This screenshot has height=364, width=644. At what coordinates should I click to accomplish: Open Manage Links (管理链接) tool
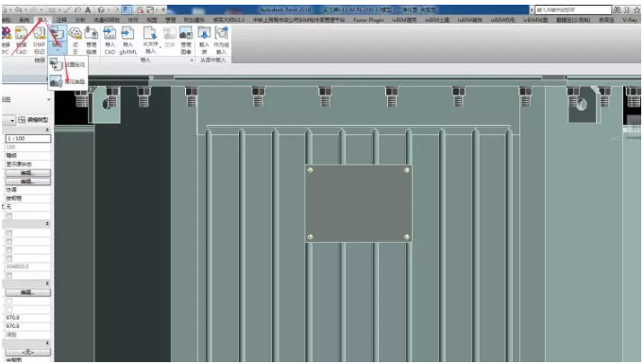pos(92,41)
